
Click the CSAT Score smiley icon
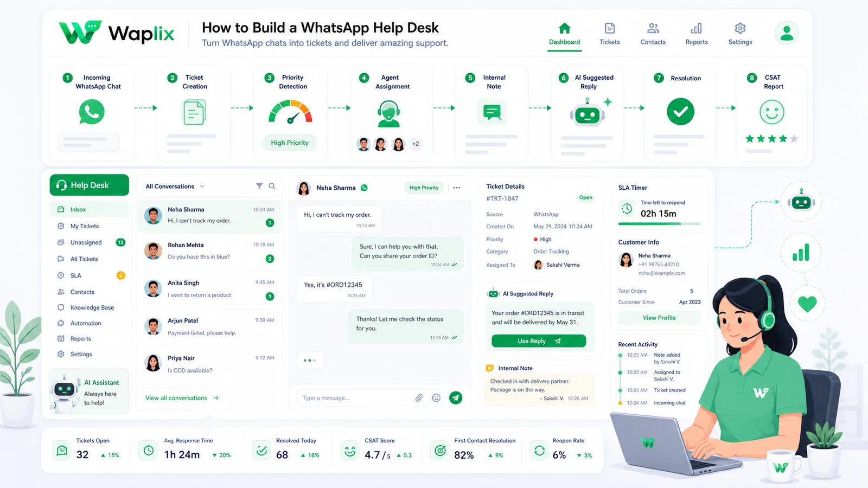[x=350, y=450]
